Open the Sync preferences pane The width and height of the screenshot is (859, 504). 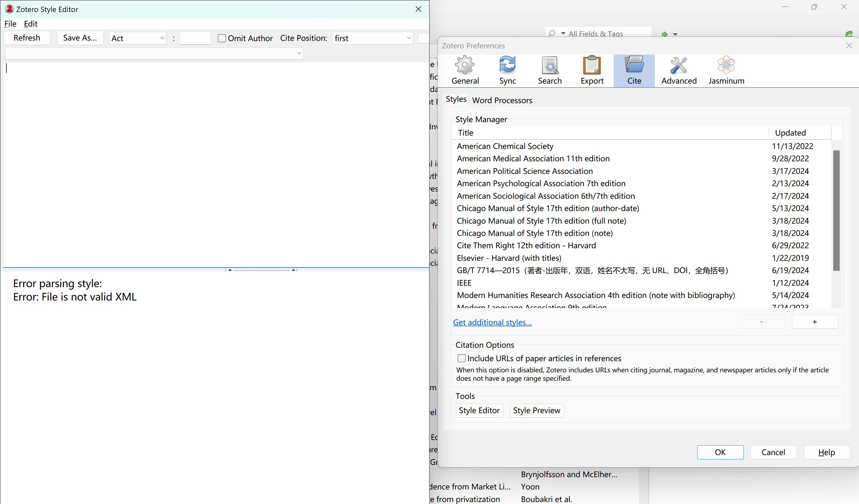click(507, 70)
